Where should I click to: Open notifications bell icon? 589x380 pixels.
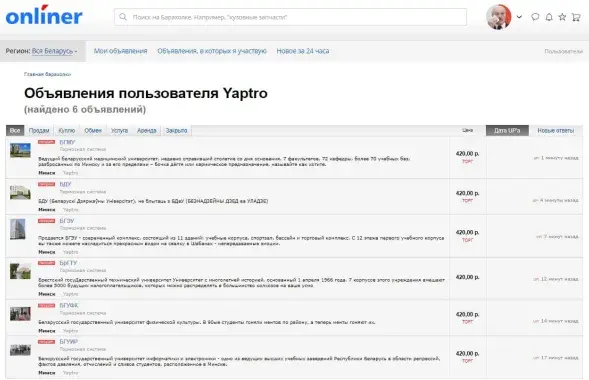549,17
